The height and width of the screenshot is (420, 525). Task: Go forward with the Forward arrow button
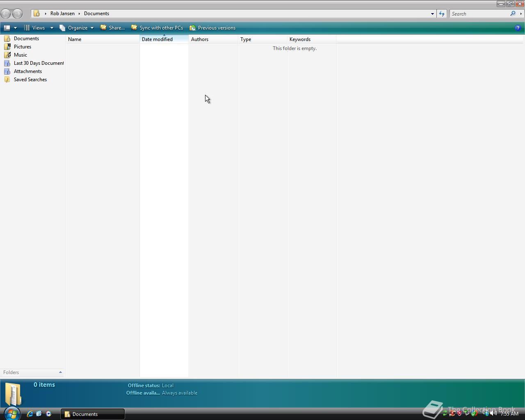click(17, 14)
